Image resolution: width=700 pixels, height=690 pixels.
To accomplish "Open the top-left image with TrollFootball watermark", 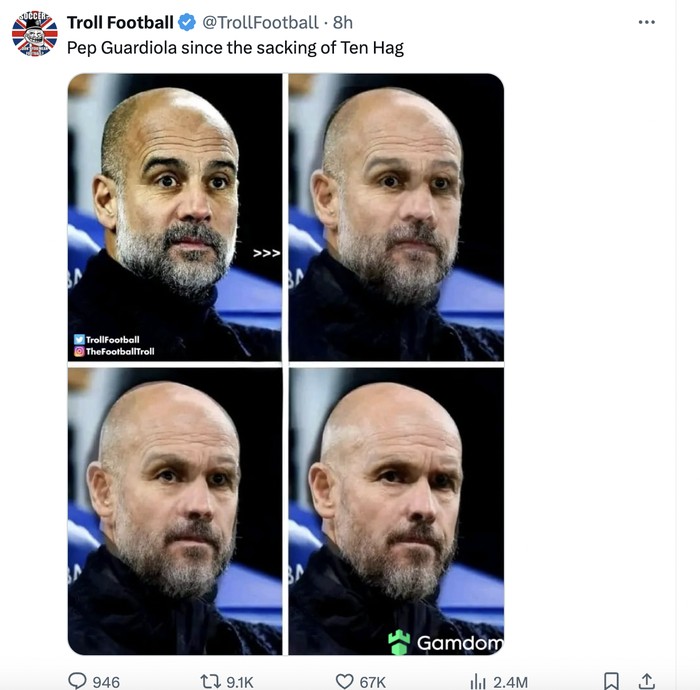I will tap(175, 217).
